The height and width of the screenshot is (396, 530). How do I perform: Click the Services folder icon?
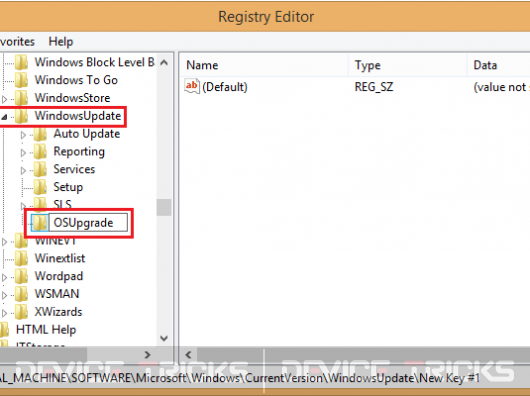40,169
